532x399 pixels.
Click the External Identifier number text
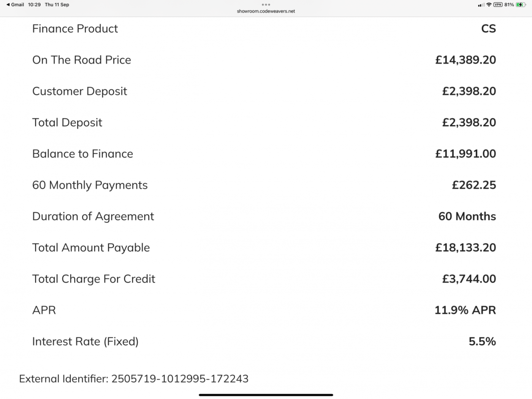coord(180,379)
